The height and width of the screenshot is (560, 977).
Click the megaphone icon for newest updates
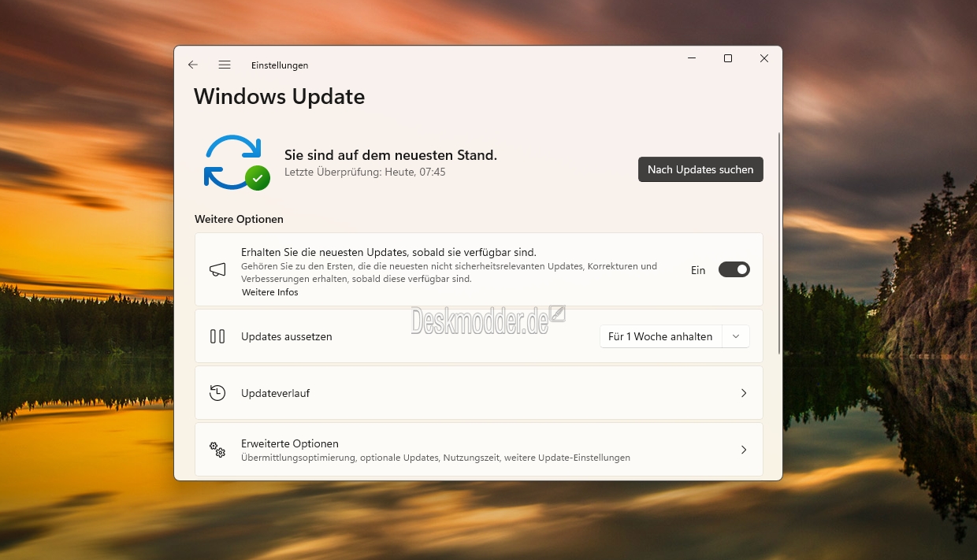pos(217,269)
